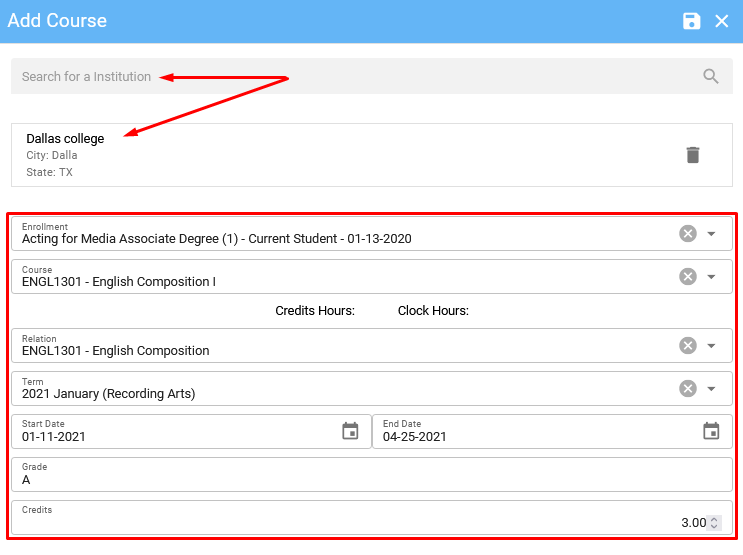This screenshot has height=555, width=743.
Task: Adjust the Credits spinner arrows
Action: [714, 523]
